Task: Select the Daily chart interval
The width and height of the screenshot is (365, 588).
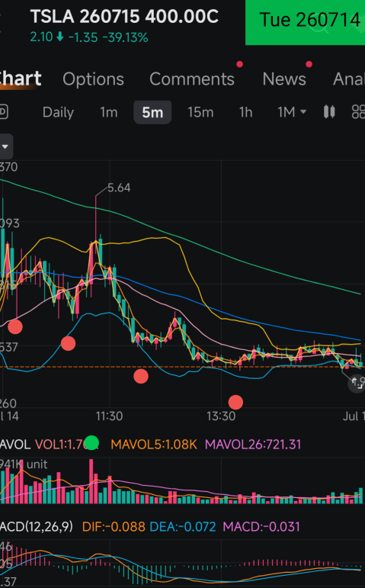Action: click(x=58, y=112)
